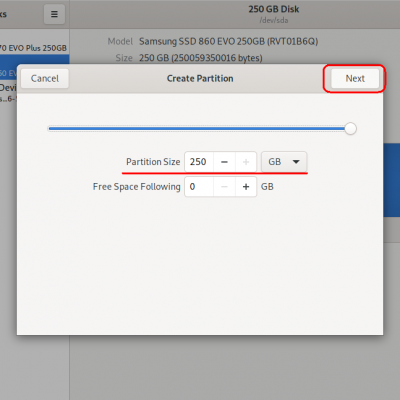Image resolution: width=400 pixels, height=400 pixels.
Task: Click the Samsung SSD 860 EVO model text
Action: coord(228,41)
